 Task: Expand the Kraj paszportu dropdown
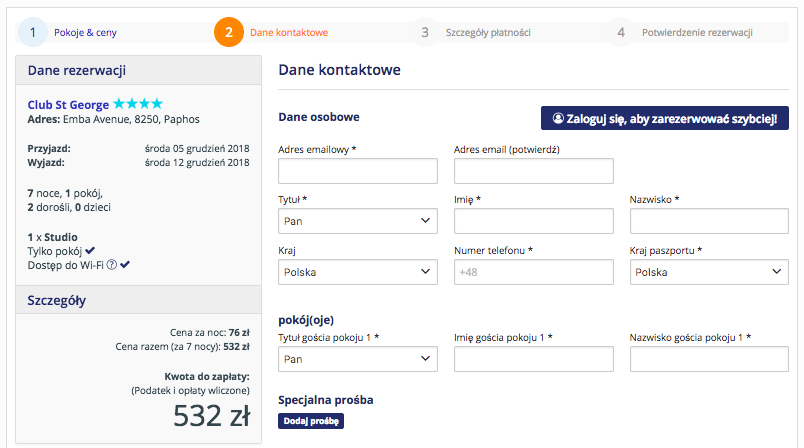coord(709,272)
